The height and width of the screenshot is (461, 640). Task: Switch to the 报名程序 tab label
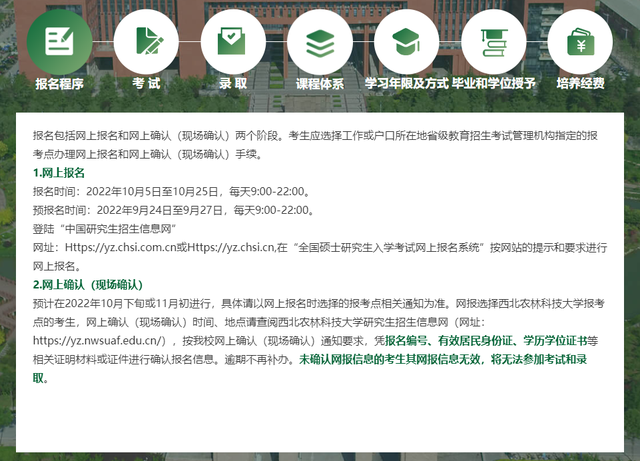[60, 84]
